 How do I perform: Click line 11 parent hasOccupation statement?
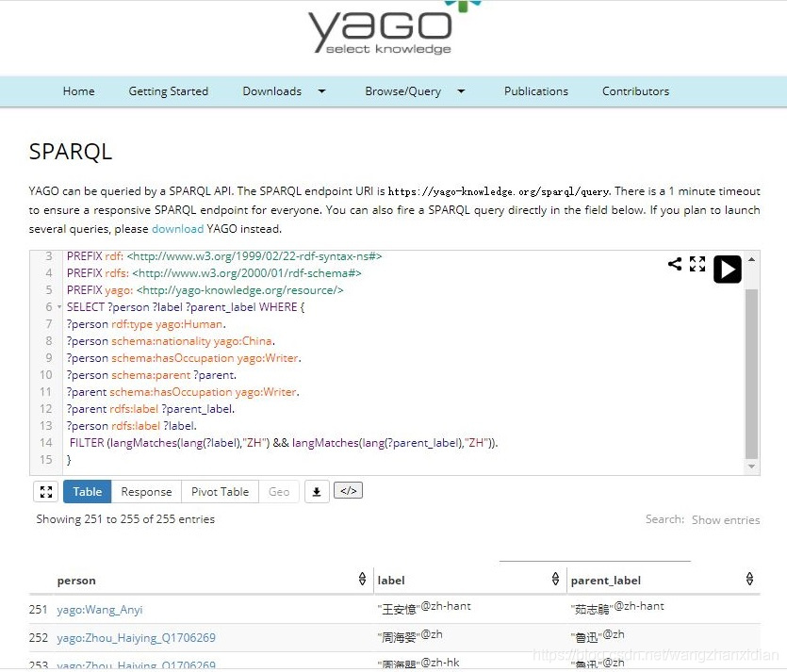click(183, 392)
